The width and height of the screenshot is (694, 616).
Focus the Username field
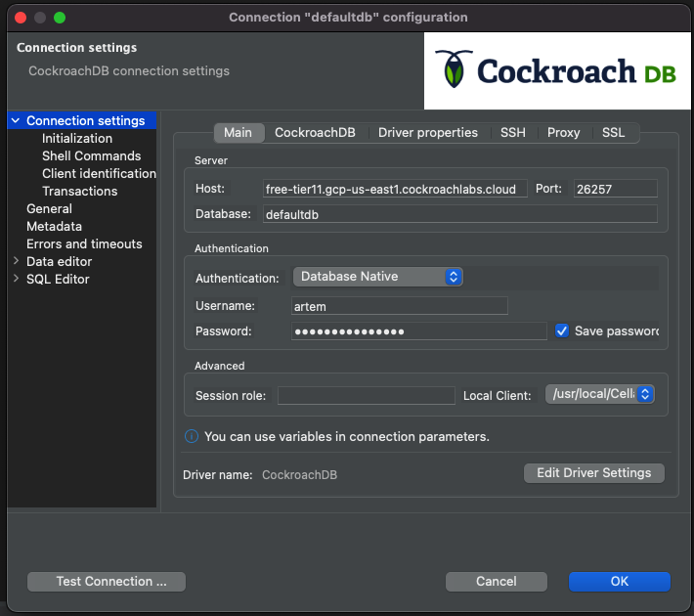point(399,306)
